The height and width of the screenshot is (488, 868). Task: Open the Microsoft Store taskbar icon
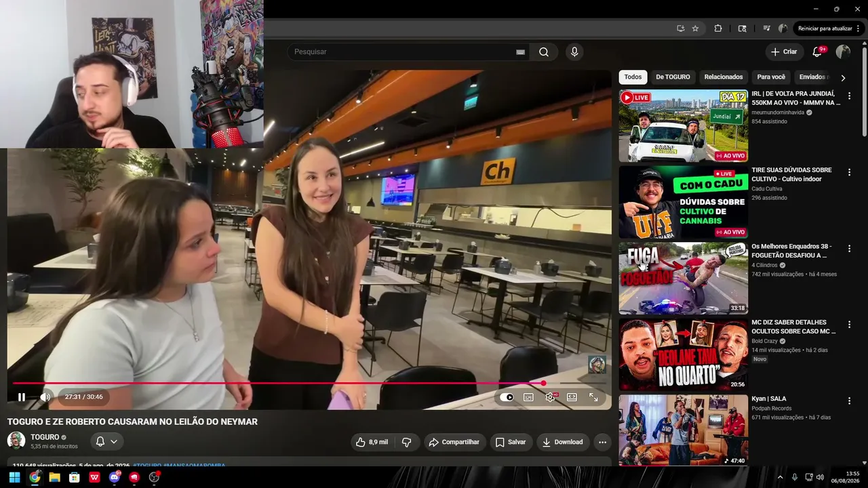[75, 477]
